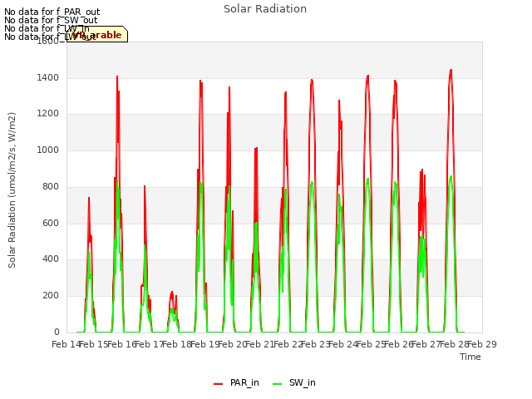
Task: Click the 'No data for f_PAR_out' message
Action: point(52,12)
